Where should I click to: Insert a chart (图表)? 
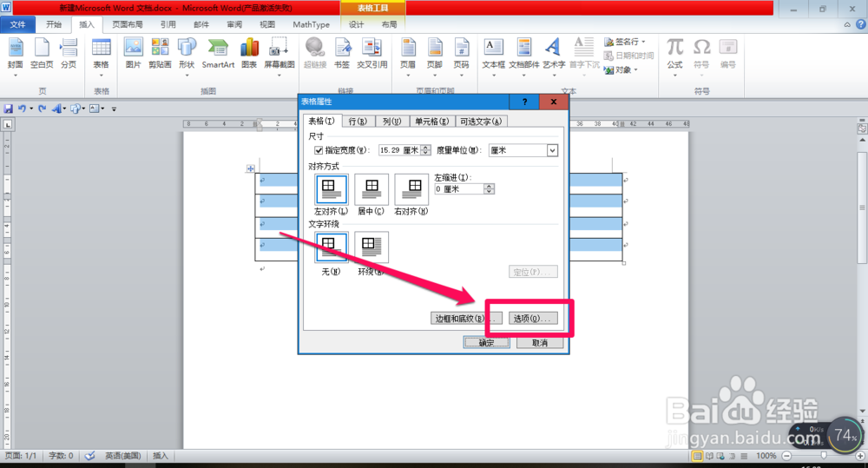click(x=250, y=55)
